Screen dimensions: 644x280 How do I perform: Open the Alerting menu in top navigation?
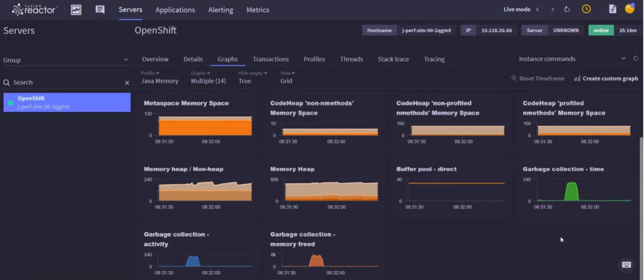(x=220, y=10)
